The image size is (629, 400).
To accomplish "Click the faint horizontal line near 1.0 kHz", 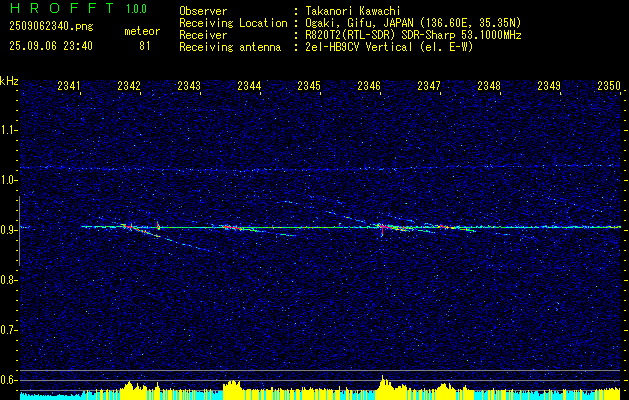I will coord(320,168).
